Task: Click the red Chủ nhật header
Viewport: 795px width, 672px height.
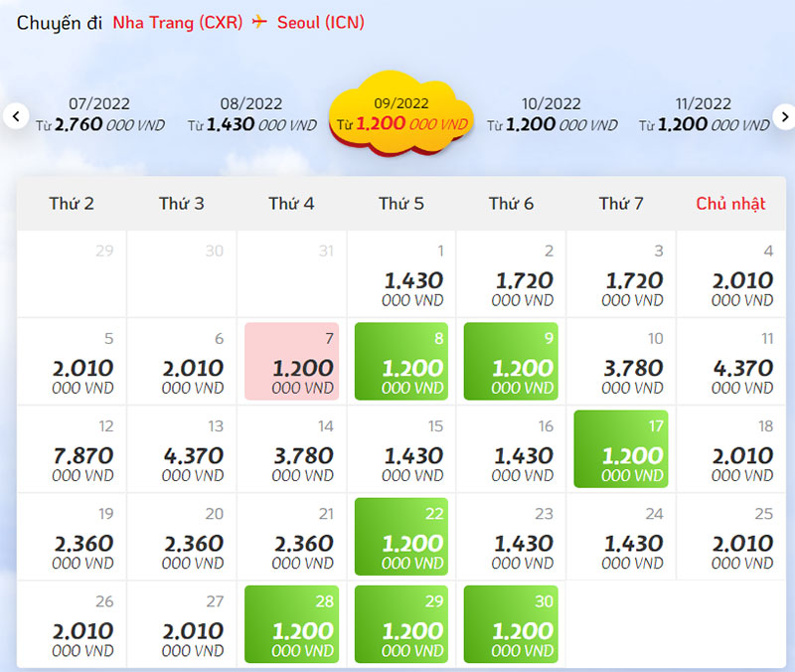Action: point(731,204)
